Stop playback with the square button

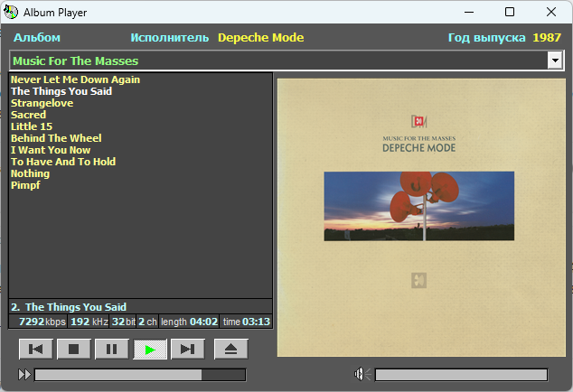tap(74, 350)
